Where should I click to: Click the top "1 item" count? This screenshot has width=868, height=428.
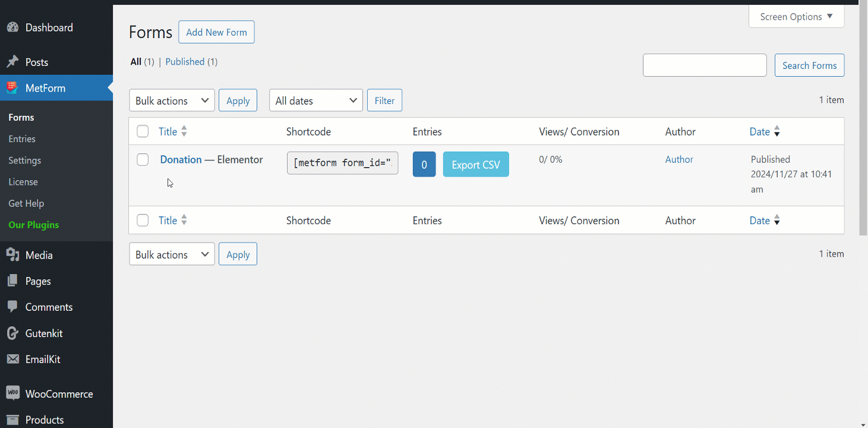click(x=831, y=100)
